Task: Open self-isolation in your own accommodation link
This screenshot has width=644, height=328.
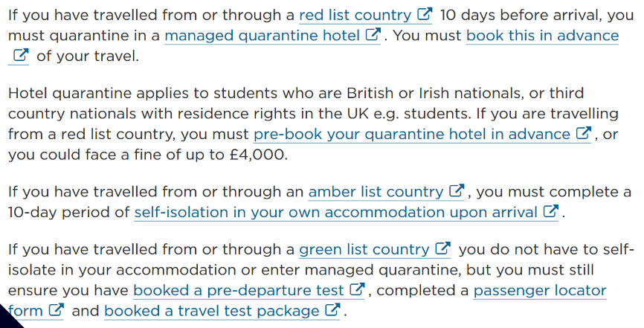Action: (x=335, y=213)
